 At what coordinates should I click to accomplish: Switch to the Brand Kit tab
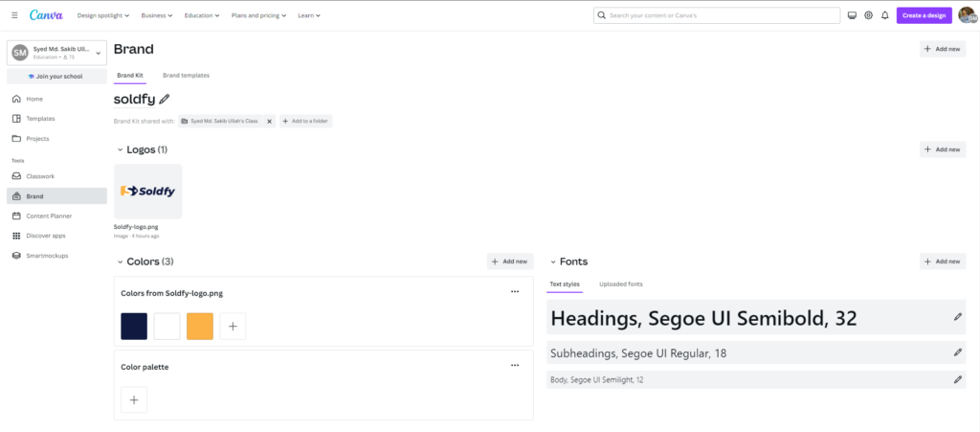(130, 75)
